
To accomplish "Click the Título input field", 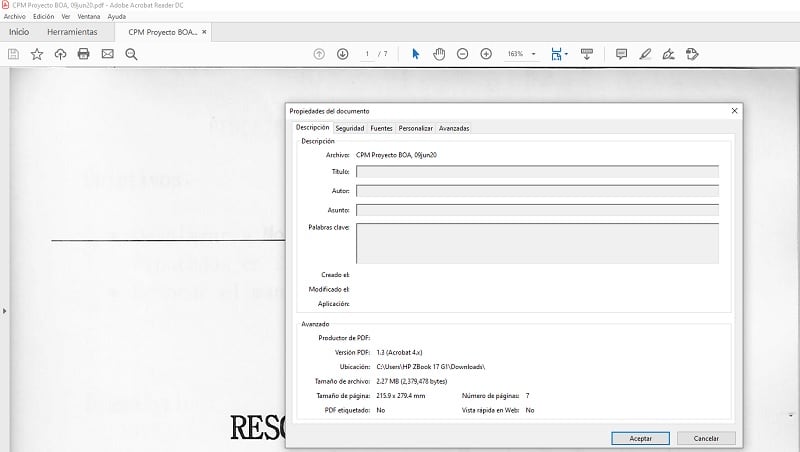I will [x=537, y=172].
